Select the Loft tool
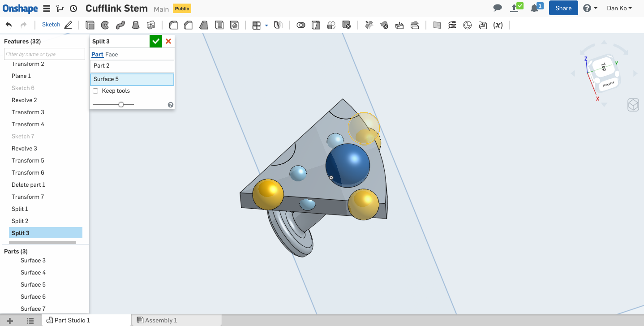The width and height of the screenshot is (644, 326). point(136,25)
